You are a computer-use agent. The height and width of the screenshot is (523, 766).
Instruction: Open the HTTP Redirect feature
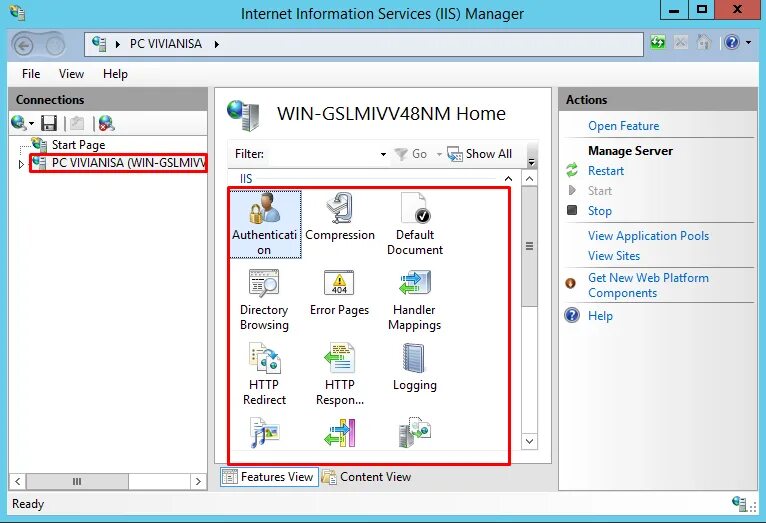pyautogui.click(x=264, y=375)
